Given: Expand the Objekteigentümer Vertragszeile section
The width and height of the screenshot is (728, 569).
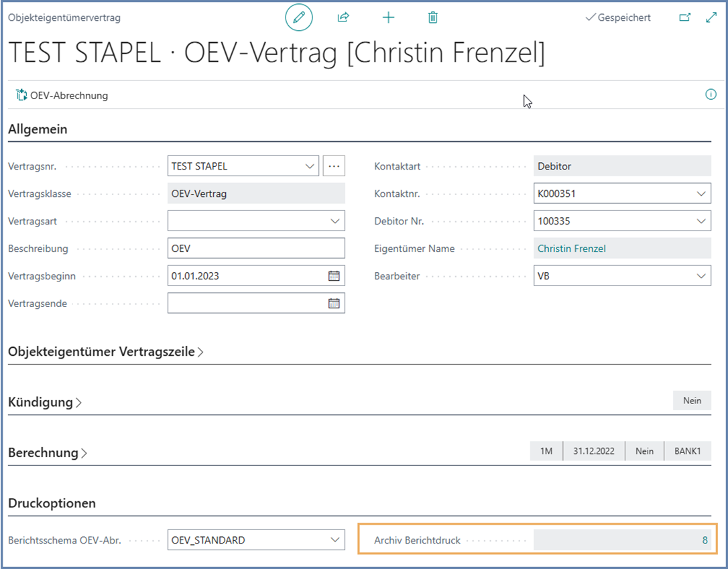Looking at the screenshot, I should click(x=106, y=352).
